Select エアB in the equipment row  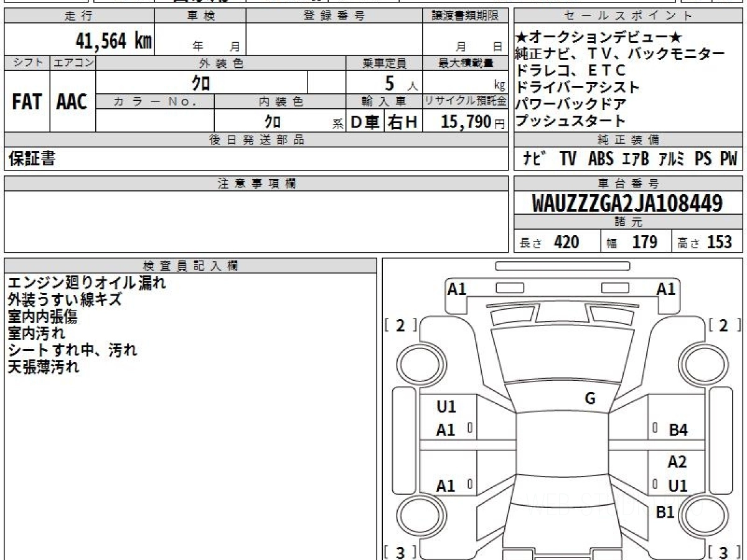(x=635, y=159)
